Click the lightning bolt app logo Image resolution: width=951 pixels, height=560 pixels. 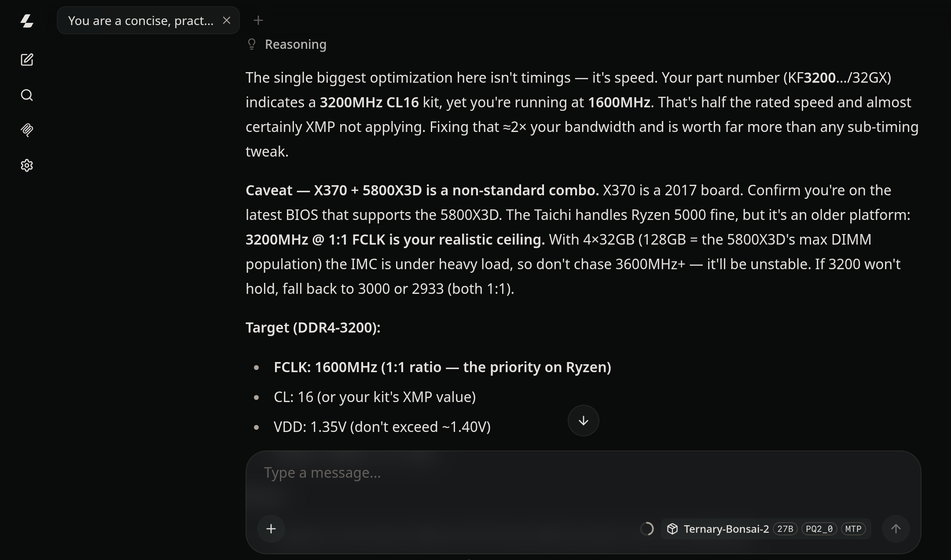[x=27, y=21]
